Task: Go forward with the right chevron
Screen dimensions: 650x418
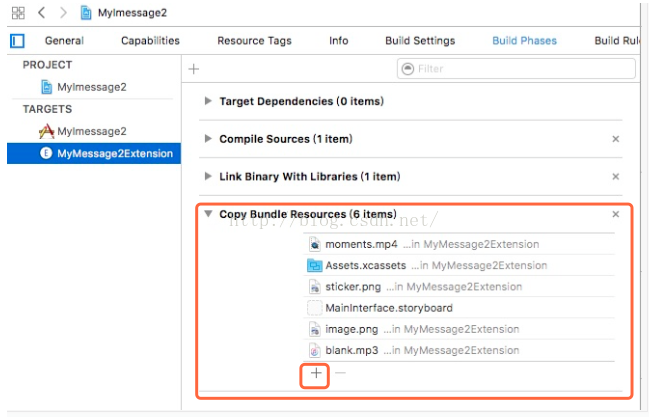Action: point(62,13)
